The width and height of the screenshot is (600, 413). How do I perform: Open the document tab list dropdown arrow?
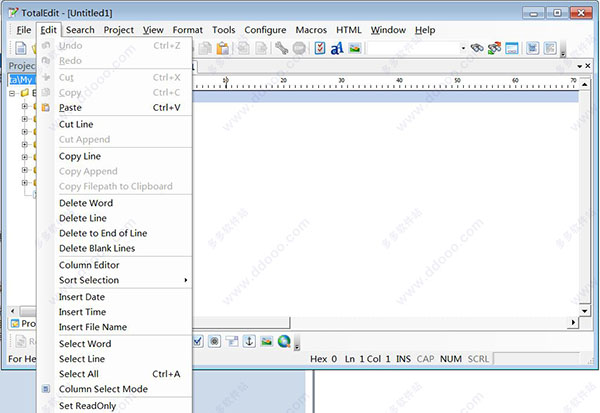tap(579, 66)
